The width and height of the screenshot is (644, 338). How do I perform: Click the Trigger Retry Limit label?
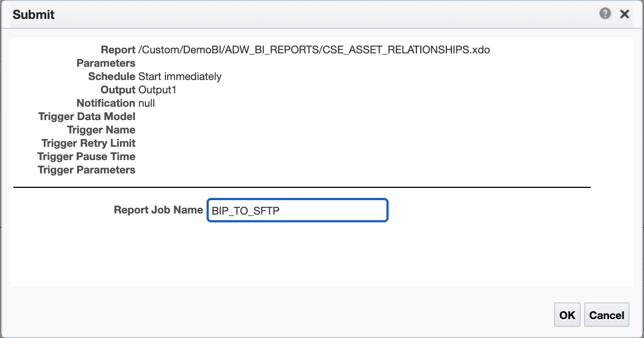[88, 143]
